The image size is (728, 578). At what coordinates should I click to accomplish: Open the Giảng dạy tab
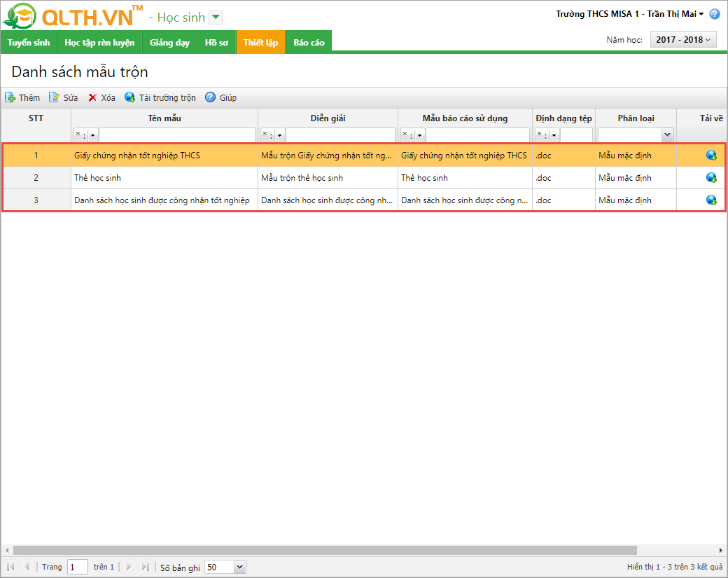[169, 42]
